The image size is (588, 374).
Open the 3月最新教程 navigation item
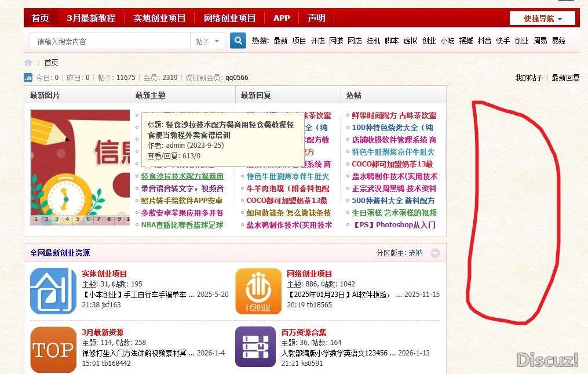[x=91, y=18]
